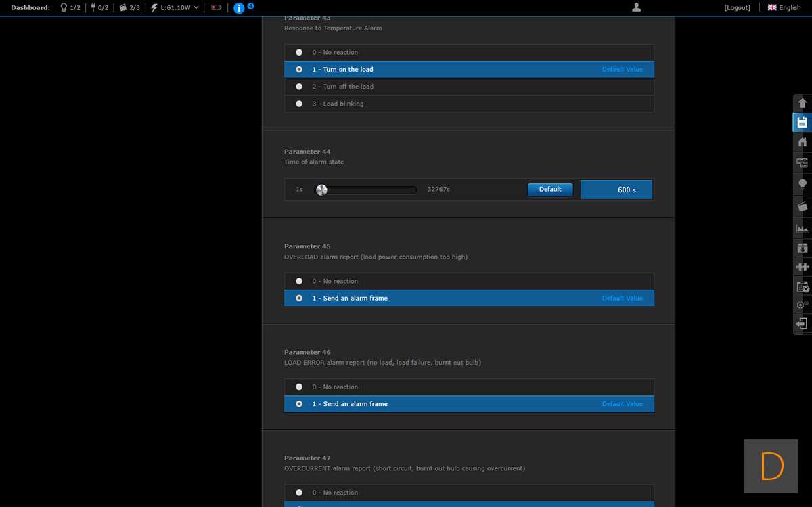Open the plugins puzzle piece icon

pyautogui.click(x=803, y=267)
